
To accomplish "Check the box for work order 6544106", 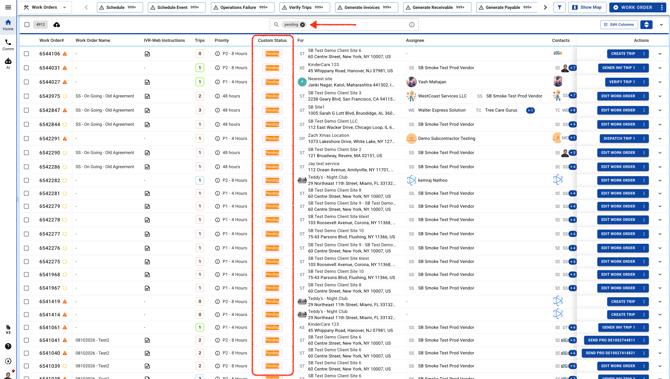I will click(x=26, y=54).
